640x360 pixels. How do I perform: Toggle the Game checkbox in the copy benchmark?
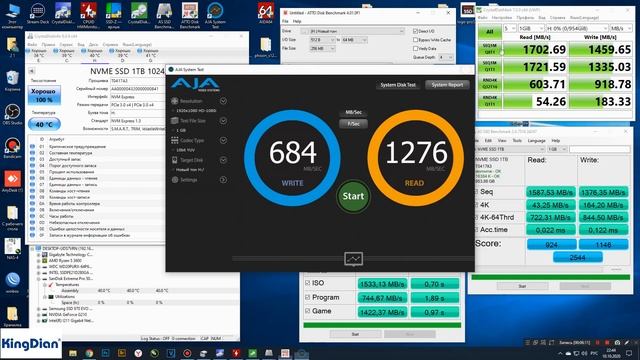tap(307, 311)
